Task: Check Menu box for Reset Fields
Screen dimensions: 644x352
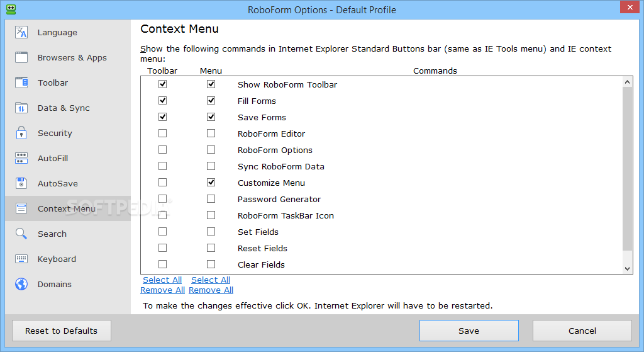Action: (211, 248)
